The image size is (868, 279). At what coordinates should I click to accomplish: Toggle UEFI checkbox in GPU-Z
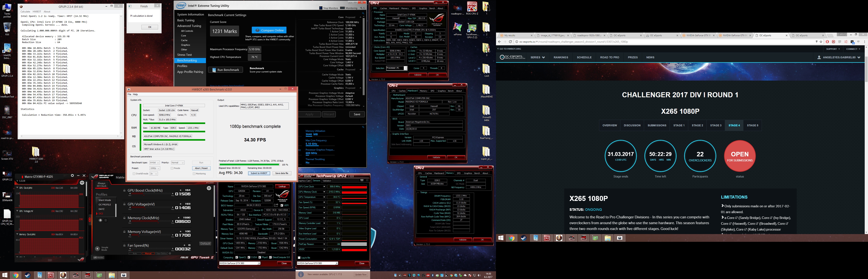click(282, 205)
